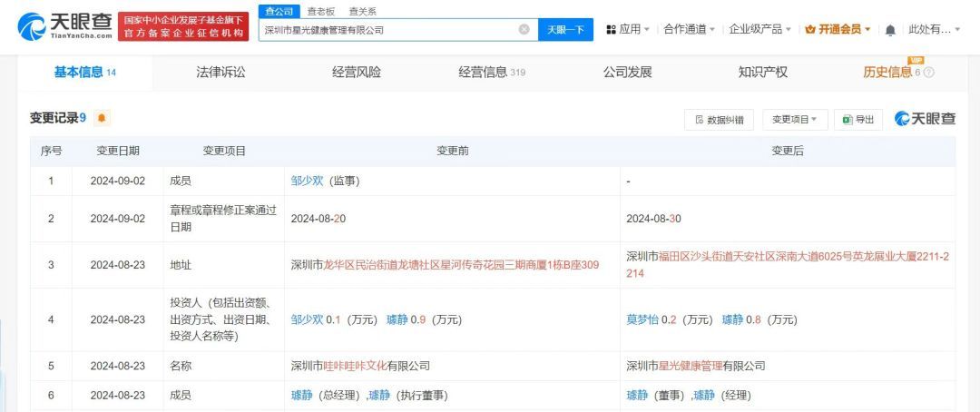Click the 天眼查 watermark logo above table
This screenshot has width=980, height=412.
pyautogui.click(x=925, y=119)
